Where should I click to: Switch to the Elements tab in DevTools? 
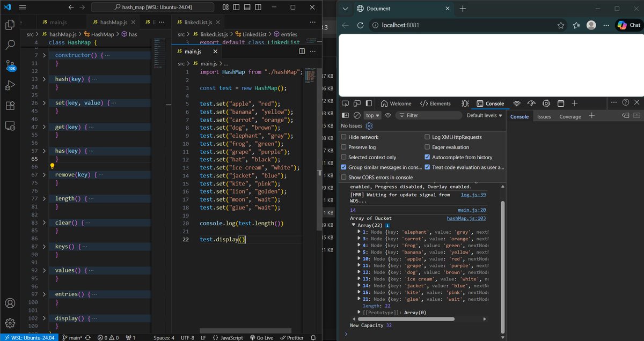point(435,103)
